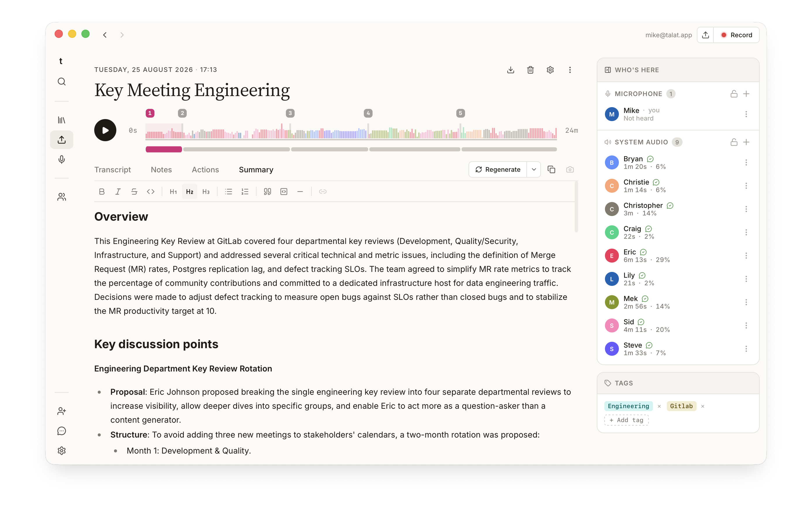The height and width of the screenshot is (508, 812).
Task: Apply inline code formatting
Action: 151,192
